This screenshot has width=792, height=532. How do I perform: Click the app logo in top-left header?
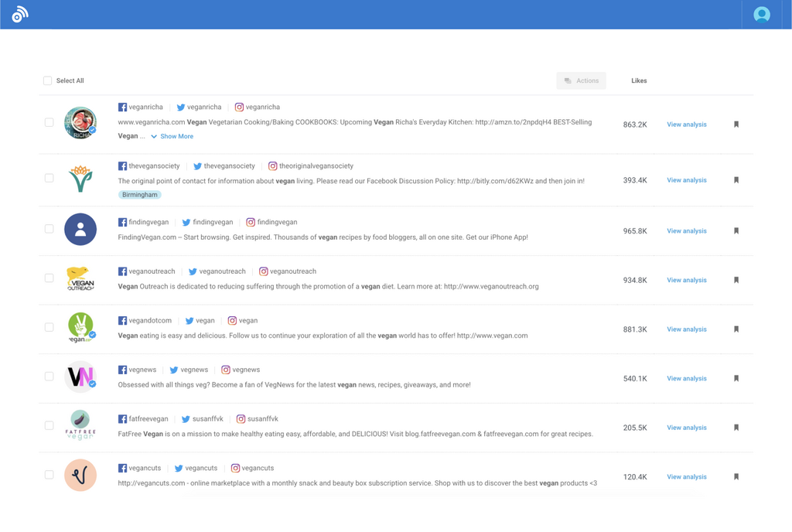[20, 14]
